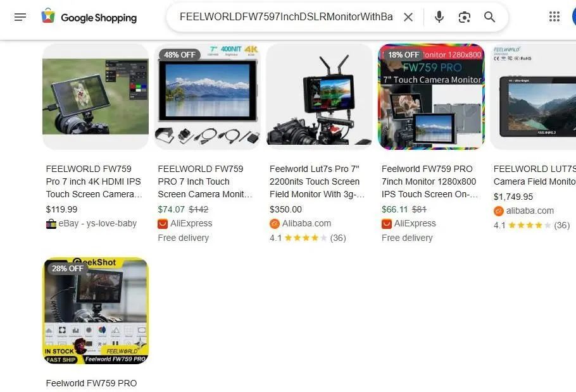Open Lut7s Pro 2200nits product image
Screen dimensions: 576x392
tap(319, 97)
